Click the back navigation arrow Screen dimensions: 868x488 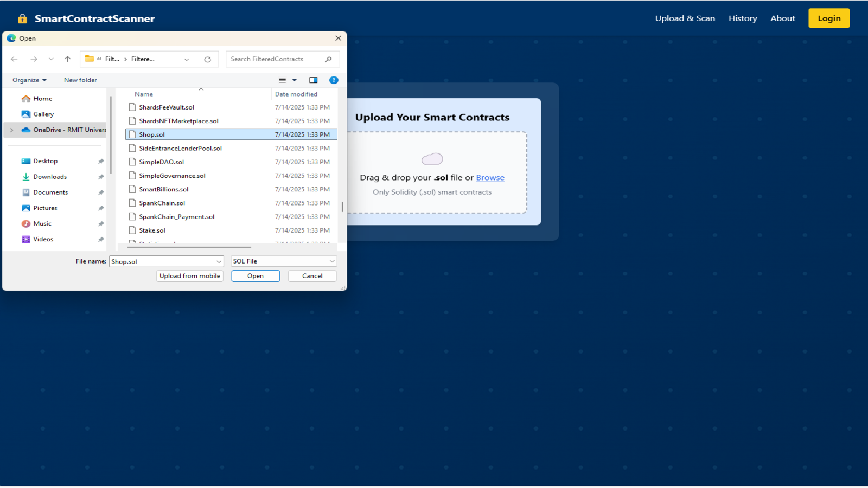click(14, 59)
